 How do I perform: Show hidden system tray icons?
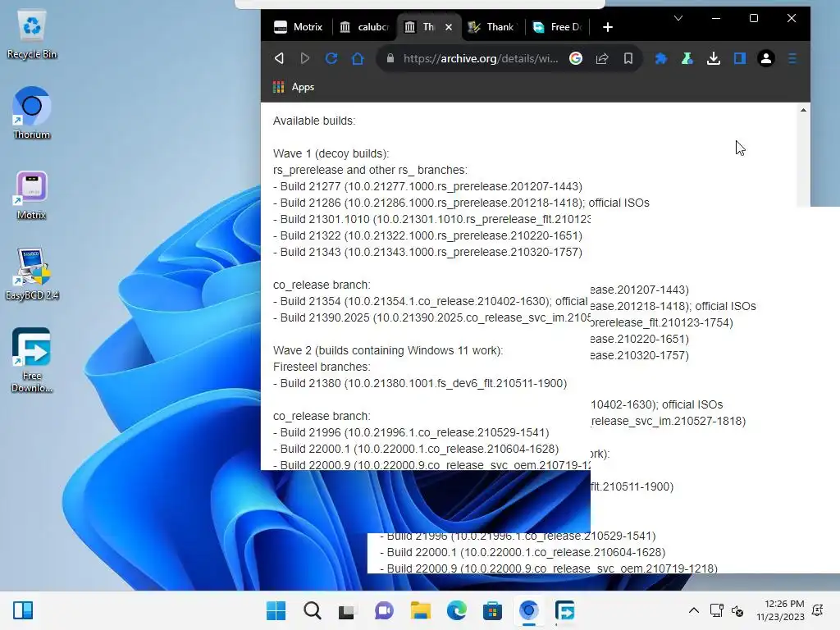(693, 610)
